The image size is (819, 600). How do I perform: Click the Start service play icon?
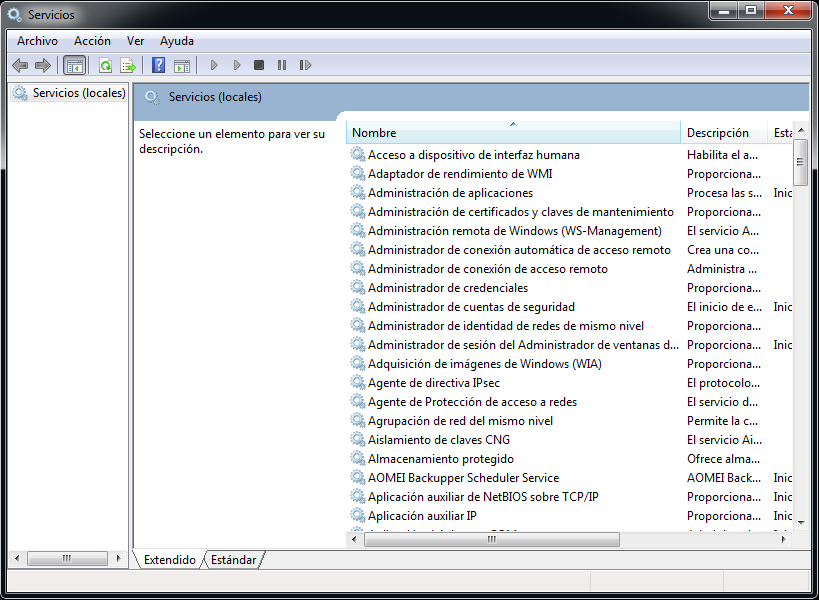214,65
